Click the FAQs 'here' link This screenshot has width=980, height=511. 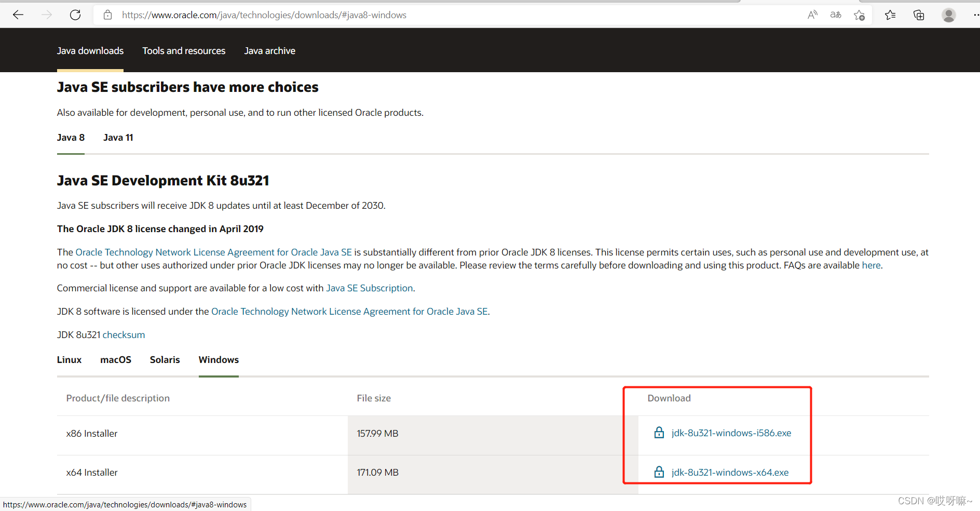871,265
